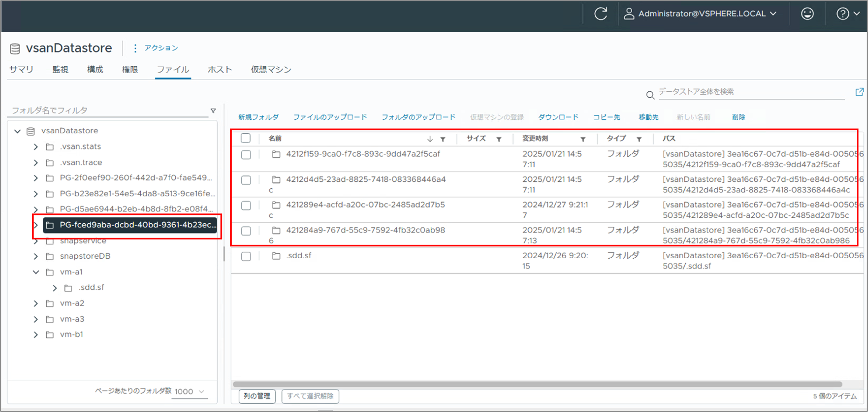
Task: Tick the checkbox for .sdd.sf folder
Action: tap(246, 256)
